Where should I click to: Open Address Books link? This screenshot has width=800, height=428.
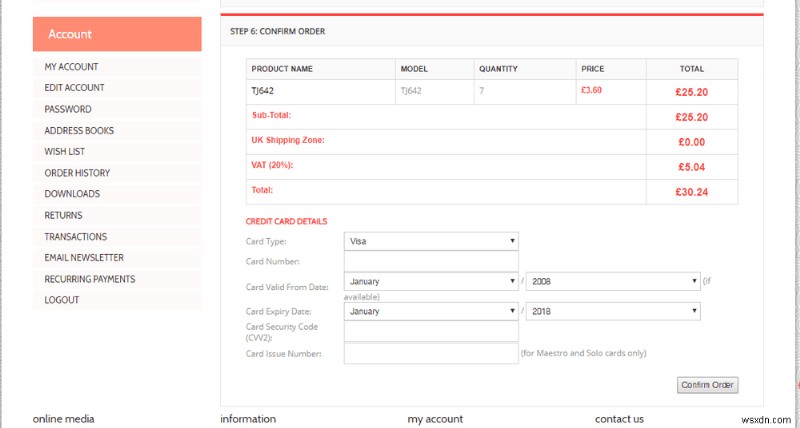79,130
